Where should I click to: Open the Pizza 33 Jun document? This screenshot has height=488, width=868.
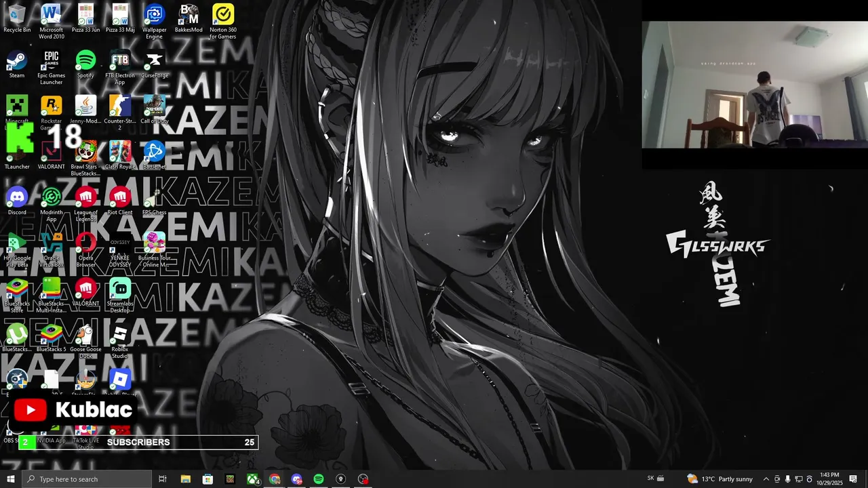[85, 18]
